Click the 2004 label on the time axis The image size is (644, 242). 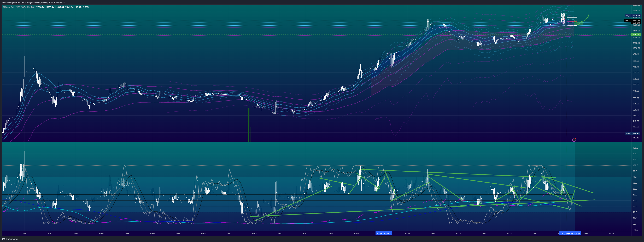click(331, 233)
